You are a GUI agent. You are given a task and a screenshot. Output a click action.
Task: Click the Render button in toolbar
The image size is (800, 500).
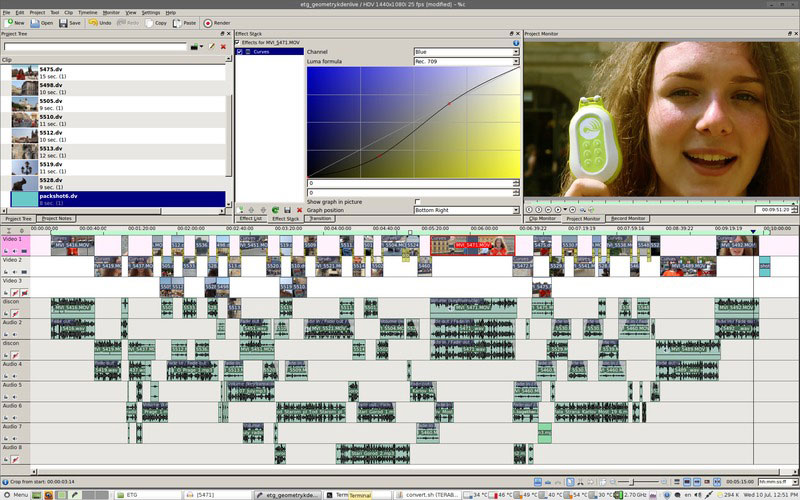click(216, 22)
